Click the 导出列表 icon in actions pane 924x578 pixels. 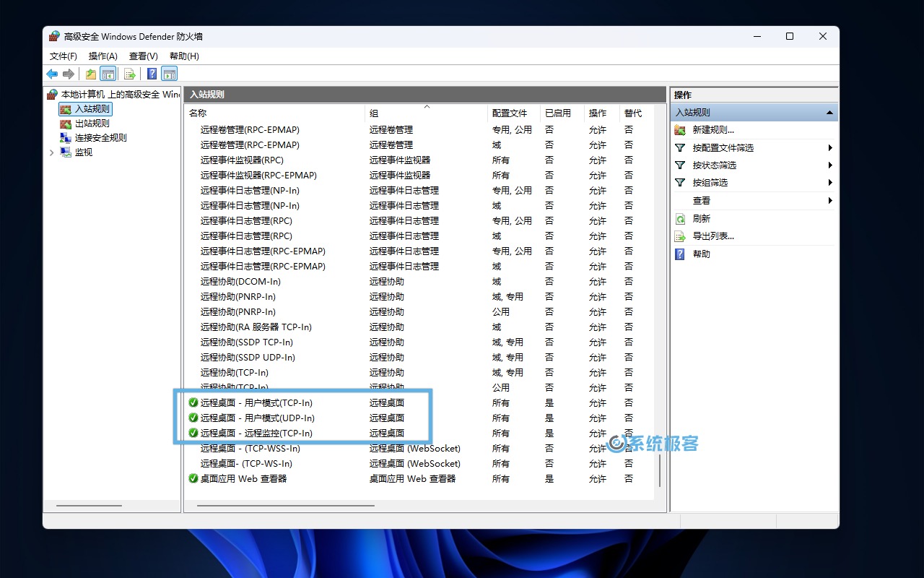point(680,236)
